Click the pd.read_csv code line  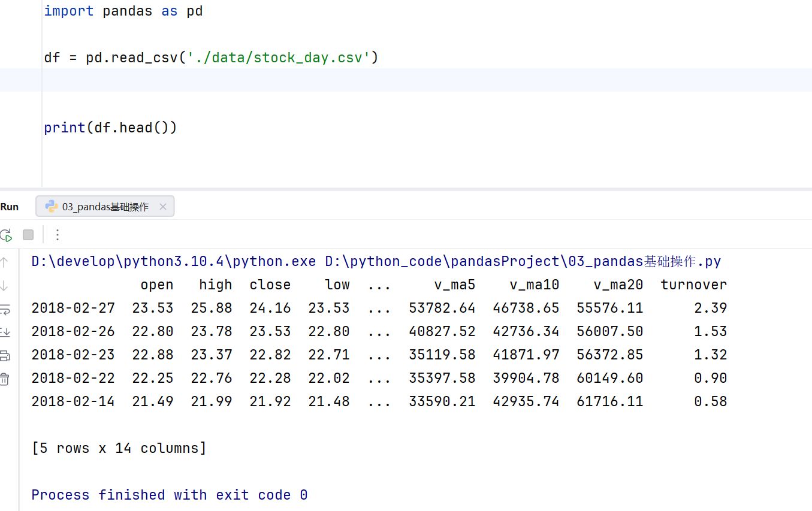(x=211, y=58)
